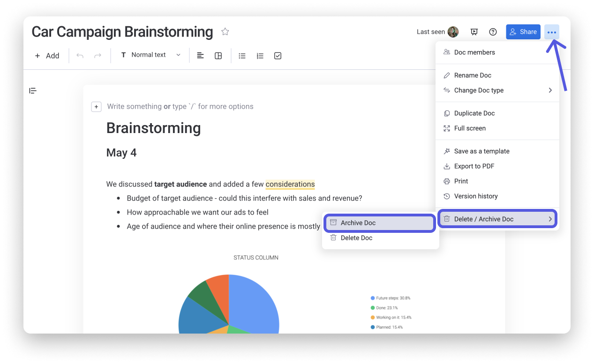This screenshot has width=594, height=364.
Task: Open the Normal text style dropdown
Action: point(150,55)
